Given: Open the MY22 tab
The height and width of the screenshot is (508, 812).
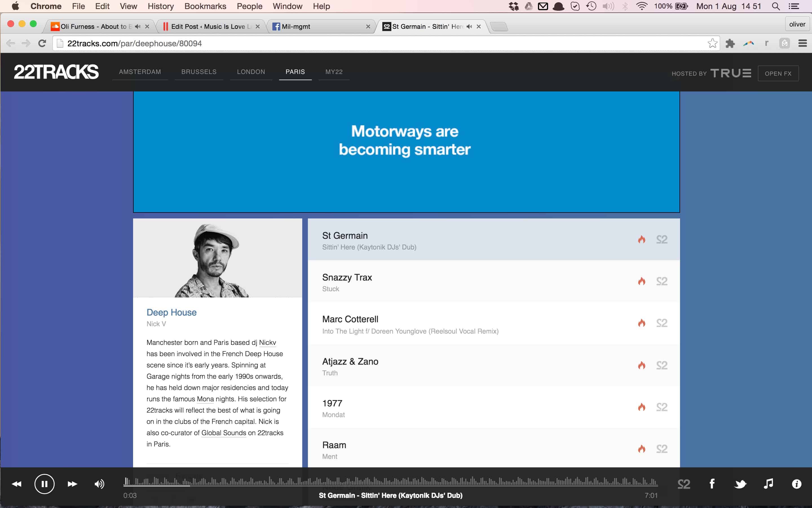Looking at the screenshot, I should pyautogui.click(x=334, y=72).
